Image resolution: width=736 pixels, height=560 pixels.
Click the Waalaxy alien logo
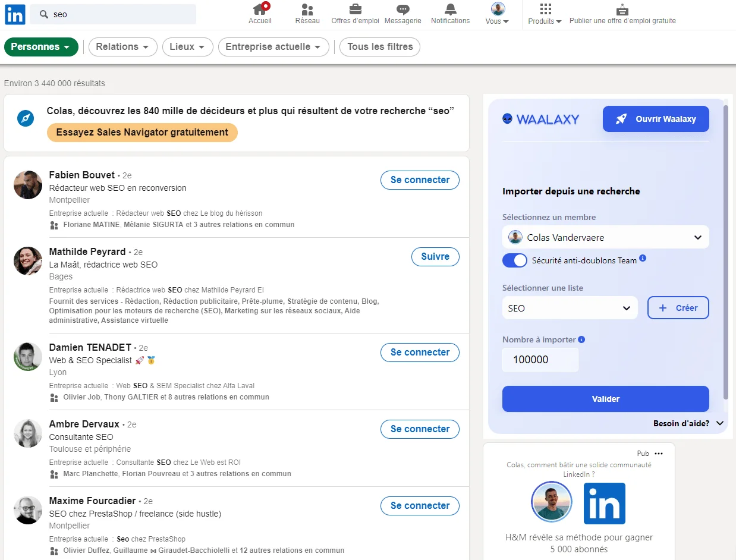point(507,119)
